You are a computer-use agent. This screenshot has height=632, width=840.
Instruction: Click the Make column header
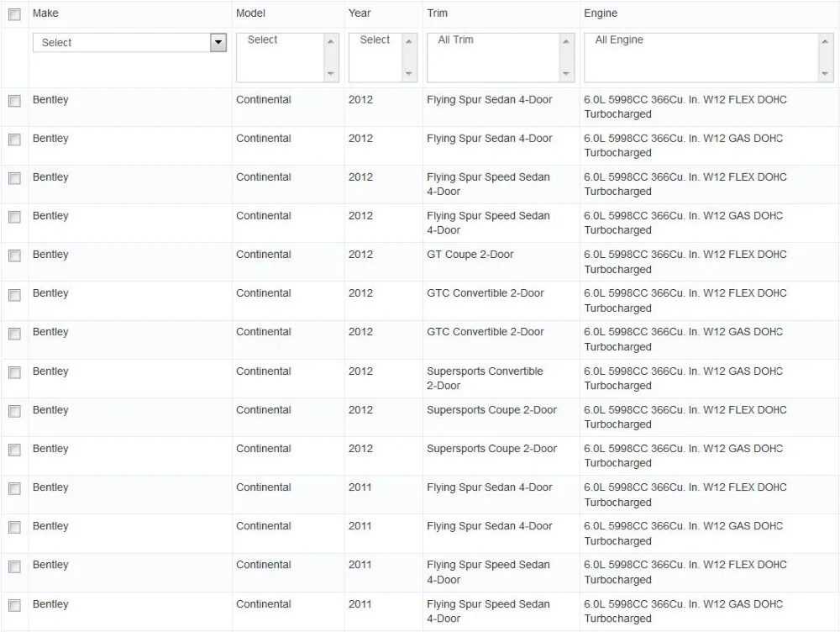click(x=45, y=13)
